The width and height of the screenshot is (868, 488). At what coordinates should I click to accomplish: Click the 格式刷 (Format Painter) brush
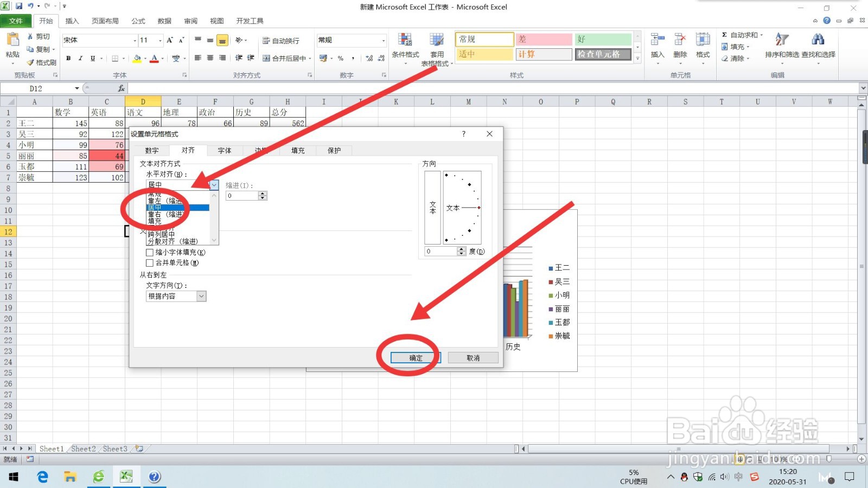click(x=30, y=62)
